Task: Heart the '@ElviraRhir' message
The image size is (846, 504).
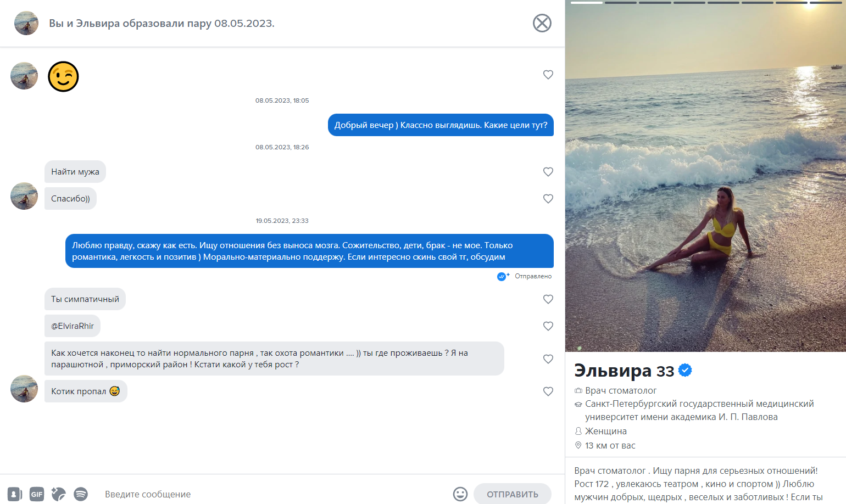Action: pos(548,326)
